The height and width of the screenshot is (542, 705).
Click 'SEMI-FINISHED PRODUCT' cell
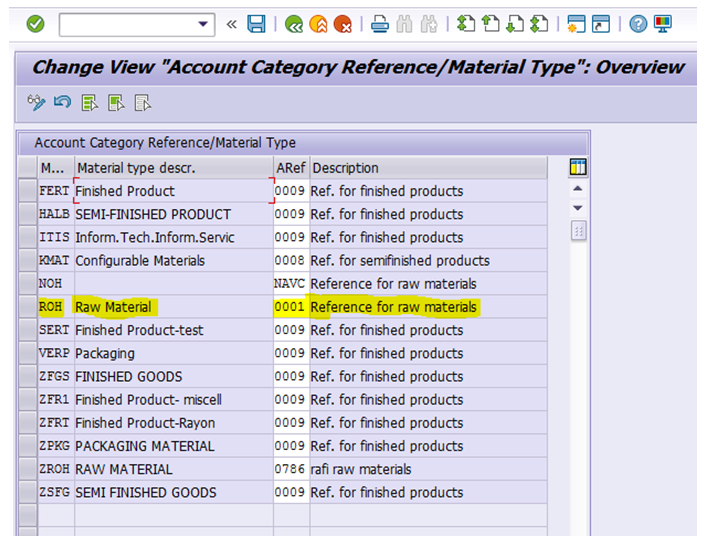[174, 214]
